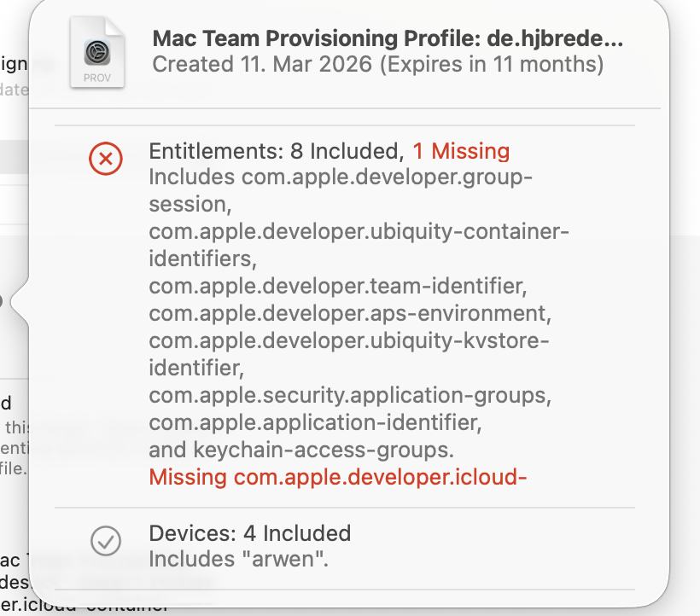Click the "com.apple.developer.ubiquity-kvstore-" line
Screen dimensions: 700x616
(x=349, y=340)
